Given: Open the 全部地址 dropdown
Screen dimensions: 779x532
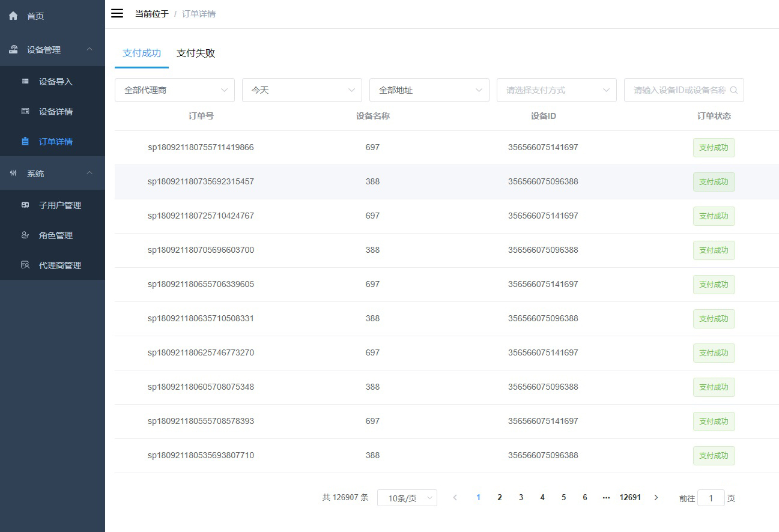Looking at the screenshot, I should click(x=429, y=90).
